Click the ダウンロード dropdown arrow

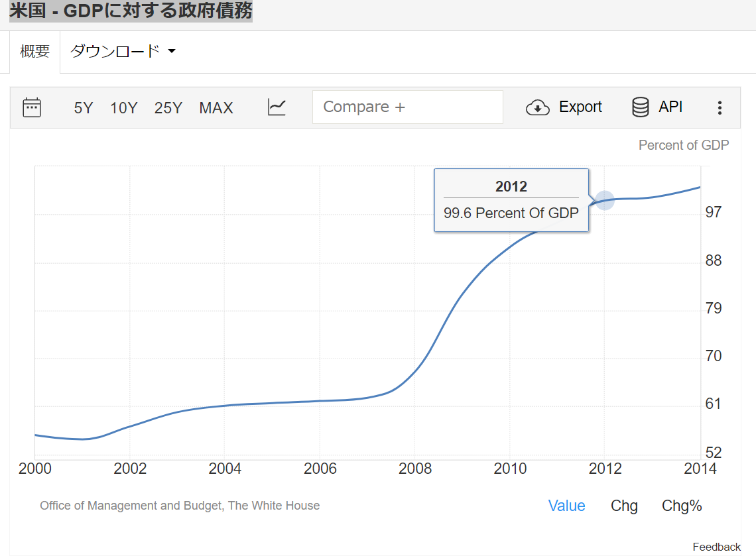(x=172, y=52)
